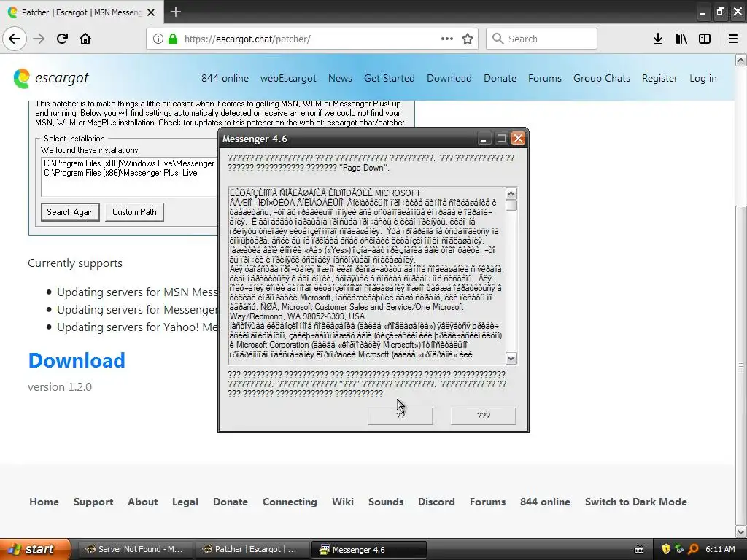Select the Messenger Plus! Live installation path

(120, 173)
